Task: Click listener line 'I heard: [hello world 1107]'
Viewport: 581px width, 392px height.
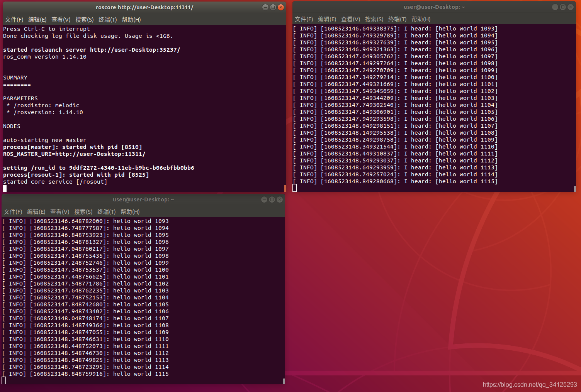Action: pos(451,126)
